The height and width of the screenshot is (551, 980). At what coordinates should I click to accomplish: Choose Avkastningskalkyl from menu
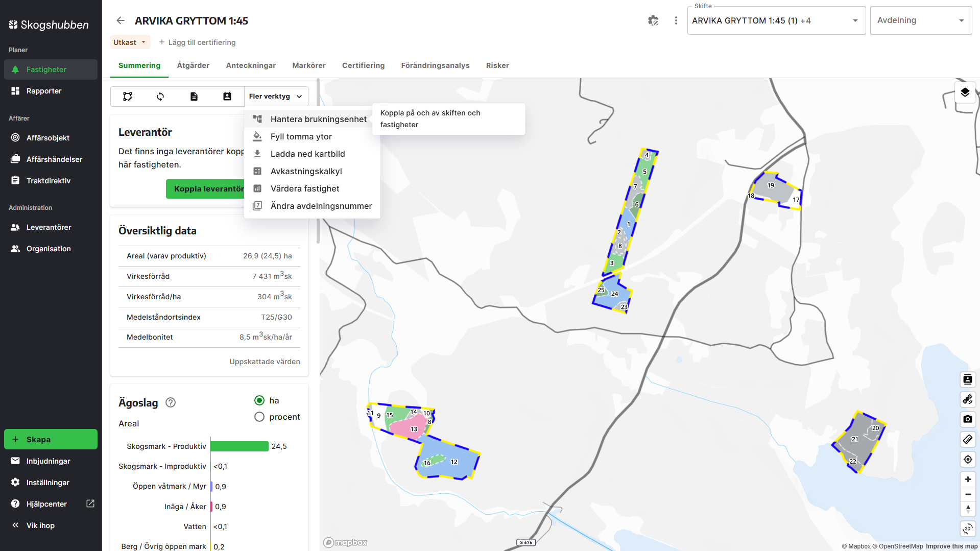312,171
